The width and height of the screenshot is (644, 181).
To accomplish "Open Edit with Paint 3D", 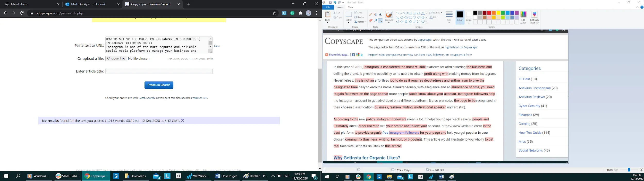I will coord(534,18).
